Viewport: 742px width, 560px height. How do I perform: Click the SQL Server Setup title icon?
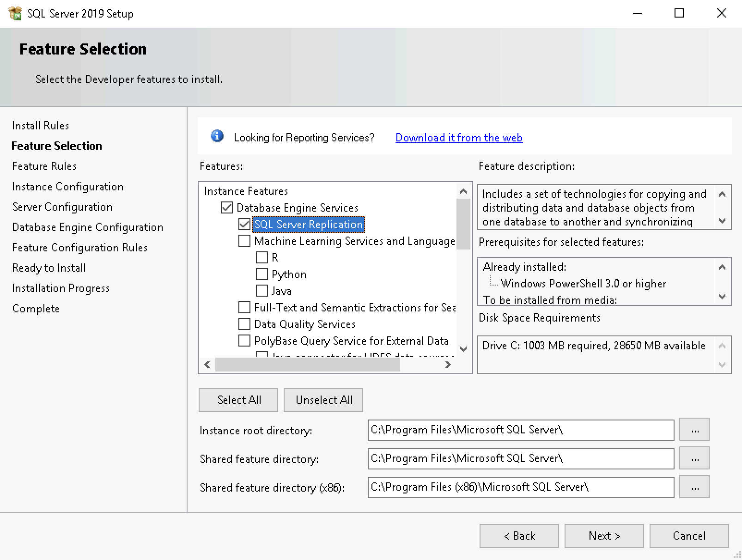15,13
